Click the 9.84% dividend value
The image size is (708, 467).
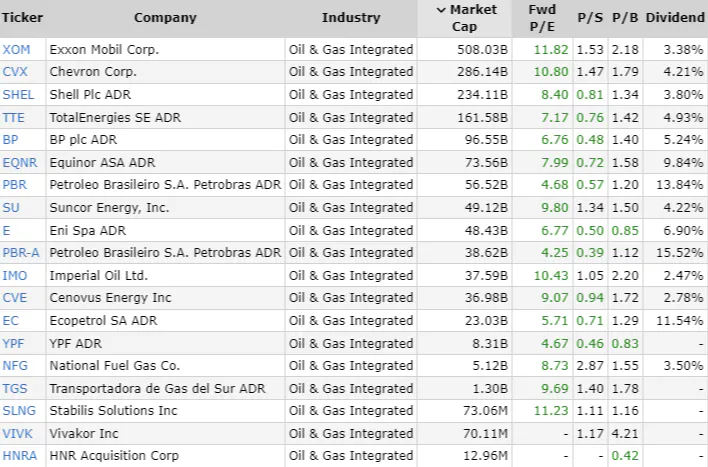coord(683,162)
